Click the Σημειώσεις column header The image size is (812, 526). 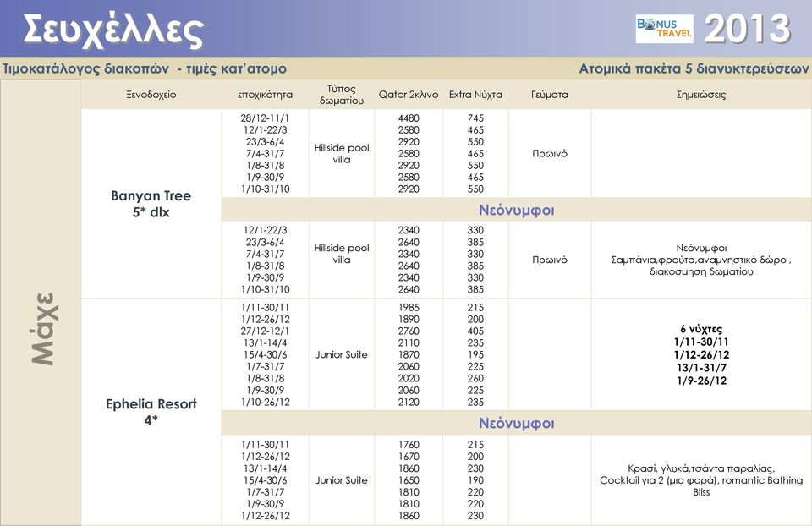pyautogui.click(x=701, y=95)
